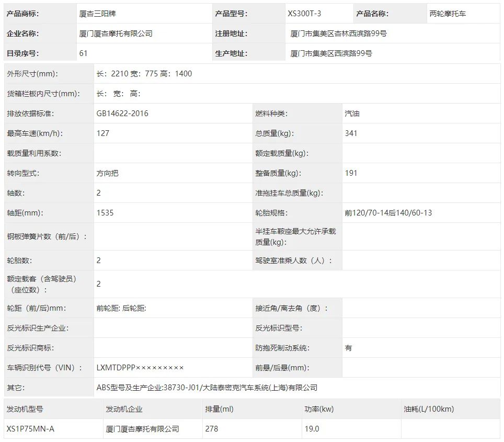Select steering type value 方向把
The width and height of the screenshot is (504, 442).
coord(107,173)
